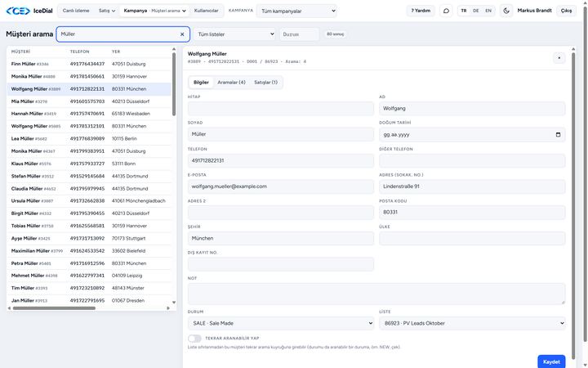Select Hannah Müller in customer list
The image size is (588, 368).
89,114
